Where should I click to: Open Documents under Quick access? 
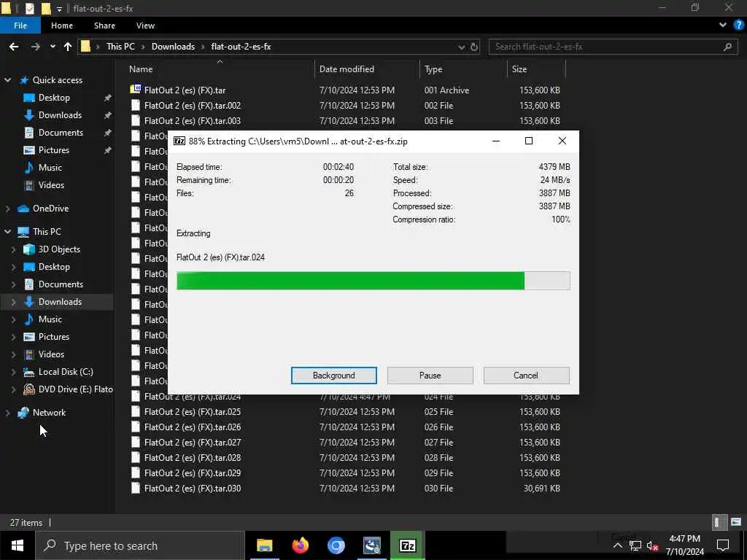[61, 133]
